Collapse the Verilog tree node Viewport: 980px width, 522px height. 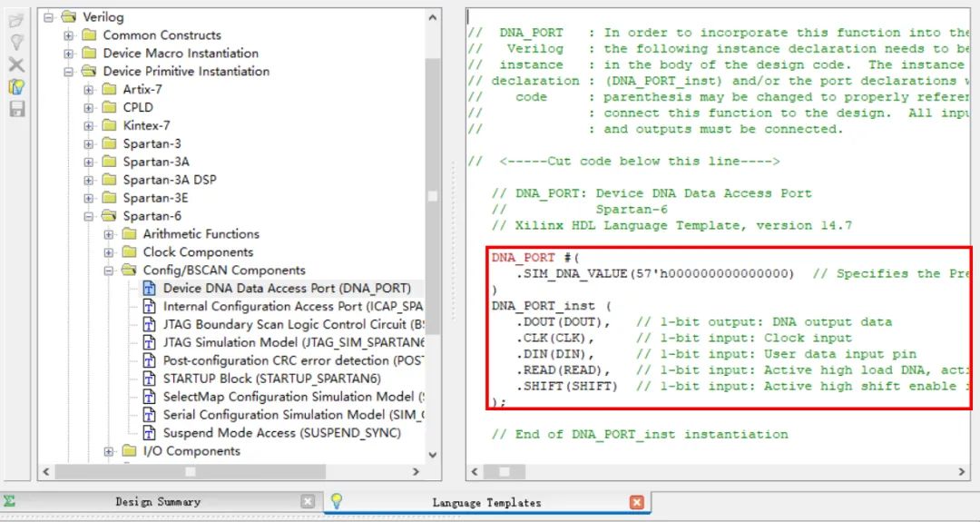[x=49, y=17]
